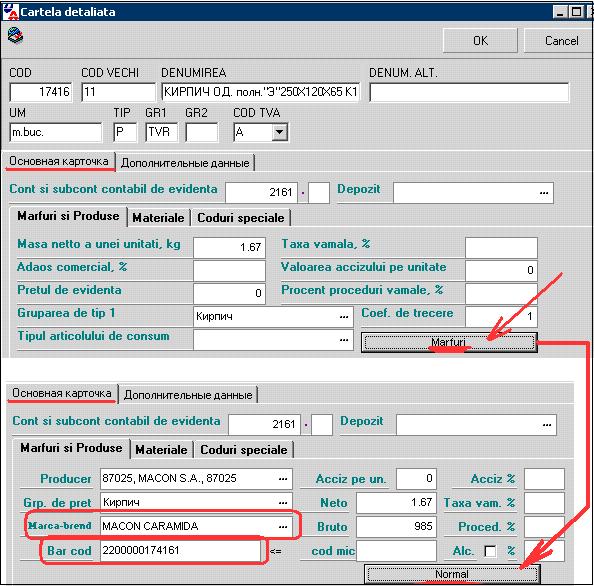Open Tipul articolului de consum ellipsis lookup
This screenshot has width=594, height=586.
[x=344, y=340]
